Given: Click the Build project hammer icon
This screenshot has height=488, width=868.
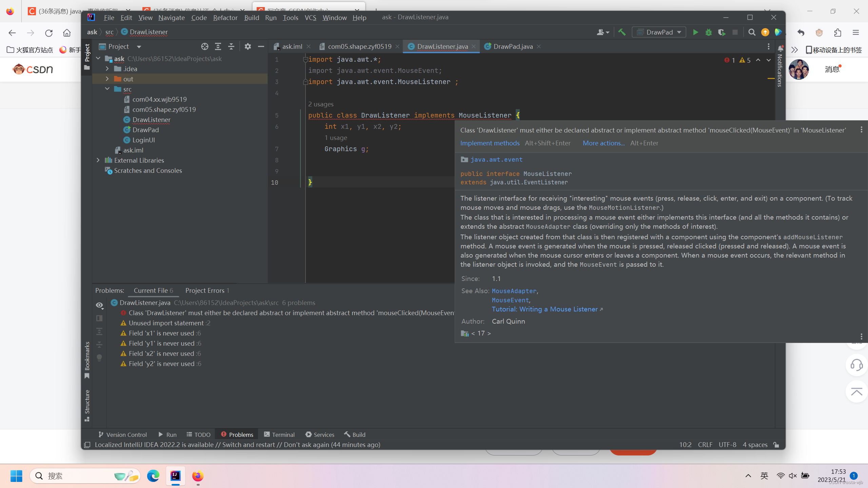Looking at the screenshot, I should 622,32.
